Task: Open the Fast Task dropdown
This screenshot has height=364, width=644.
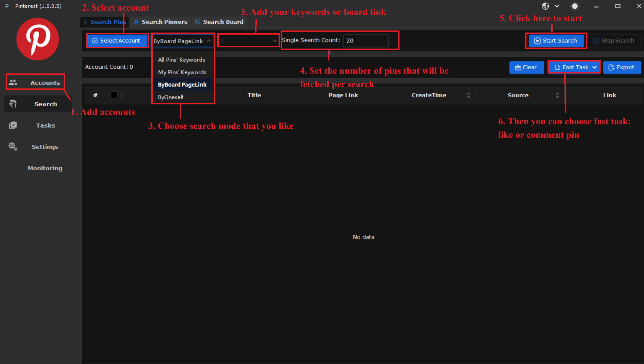Action: tap(574, 67)
